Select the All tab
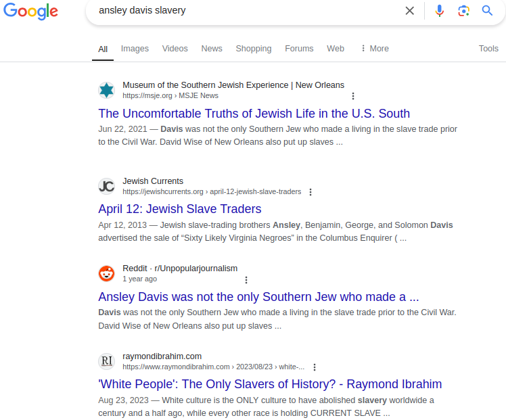 pyautogui.click(x=103, y=49)
